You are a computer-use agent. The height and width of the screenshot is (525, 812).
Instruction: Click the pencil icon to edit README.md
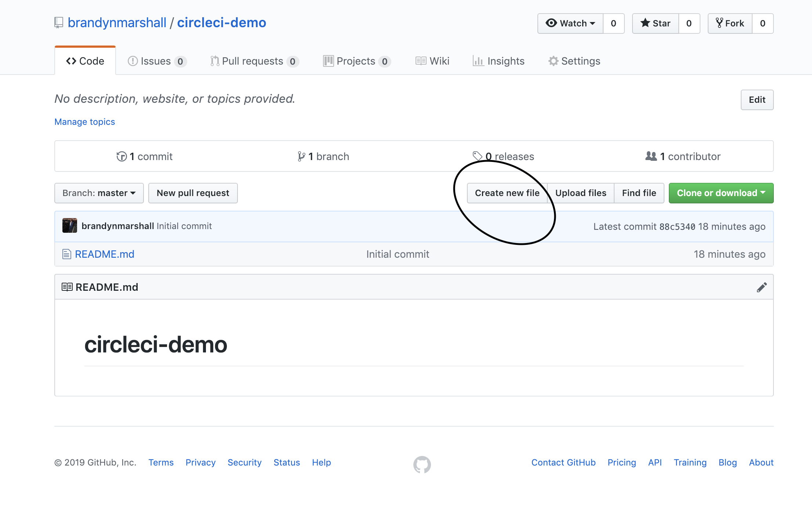[762, 287]
